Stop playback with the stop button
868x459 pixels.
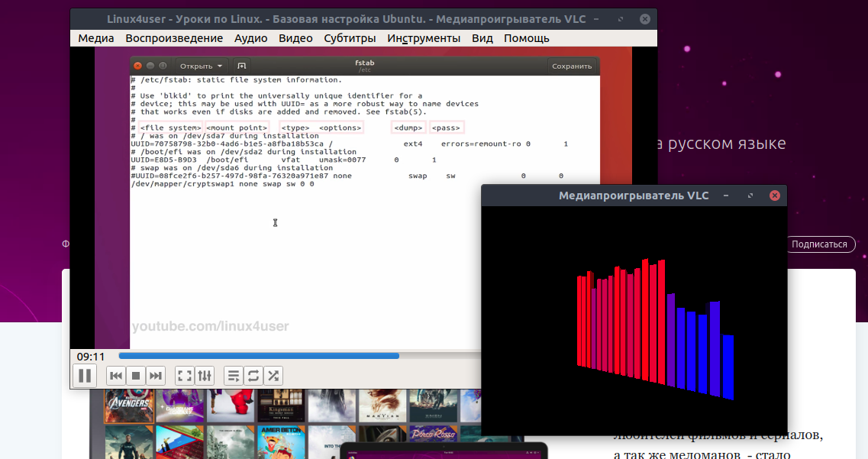[136, 375]
